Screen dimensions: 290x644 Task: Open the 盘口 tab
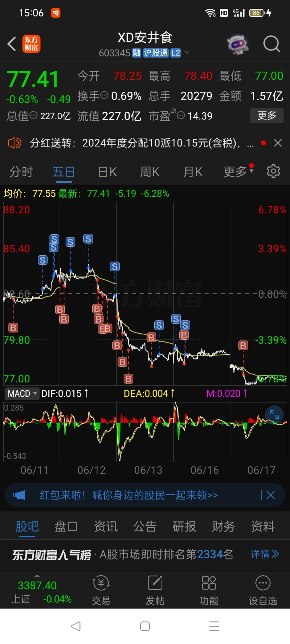(66, 526)
